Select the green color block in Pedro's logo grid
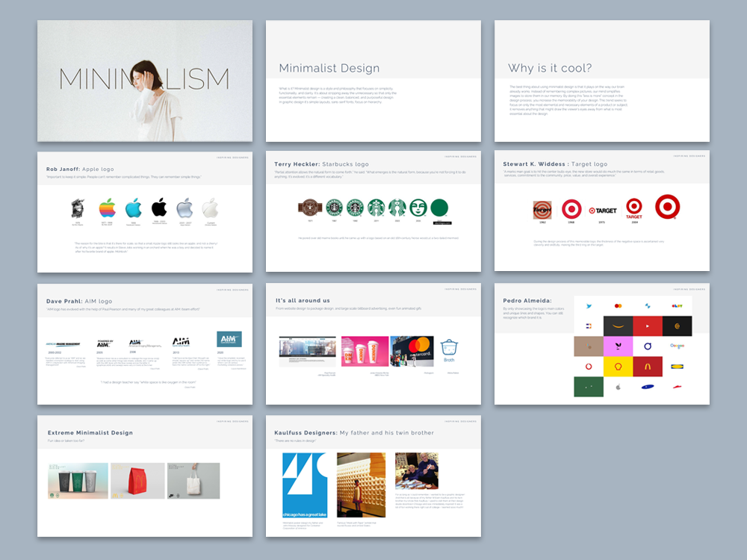This screenshot has width=747, height=560. pos(589,387)
